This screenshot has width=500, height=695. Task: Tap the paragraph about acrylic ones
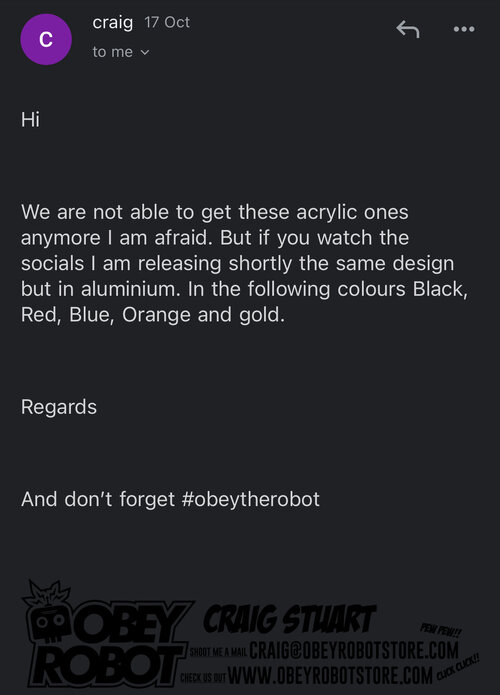244,264
